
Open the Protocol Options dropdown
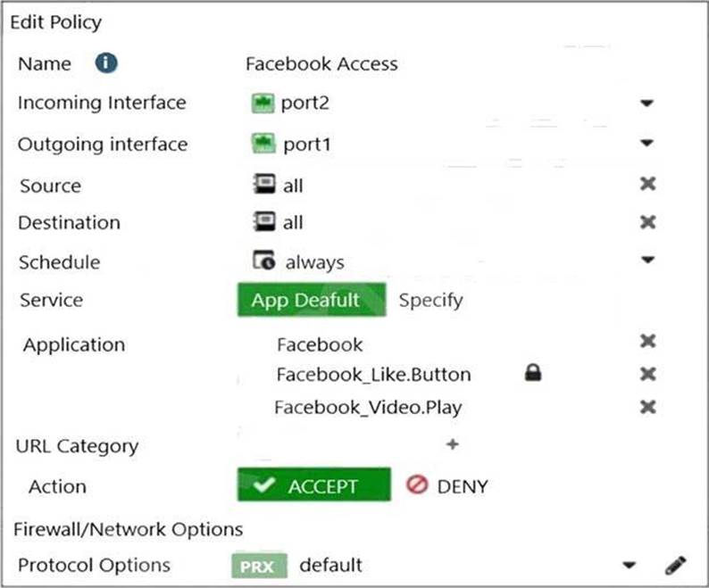(630, 565)
